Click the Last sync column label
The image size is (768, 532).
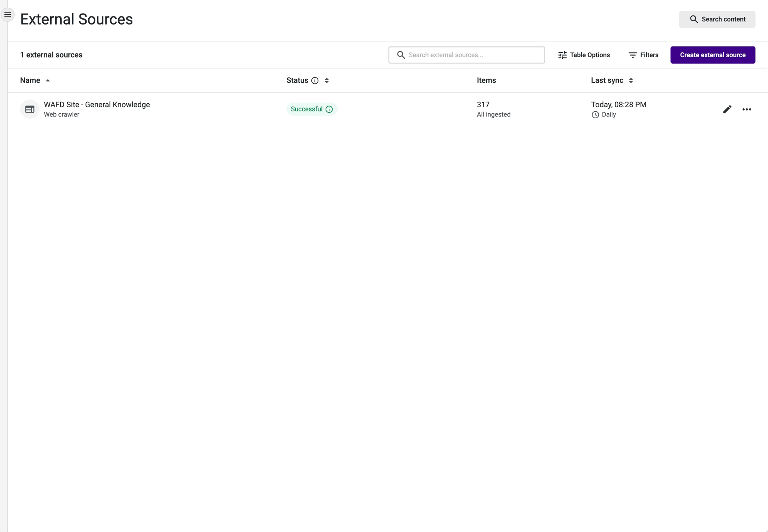(607, 80)
